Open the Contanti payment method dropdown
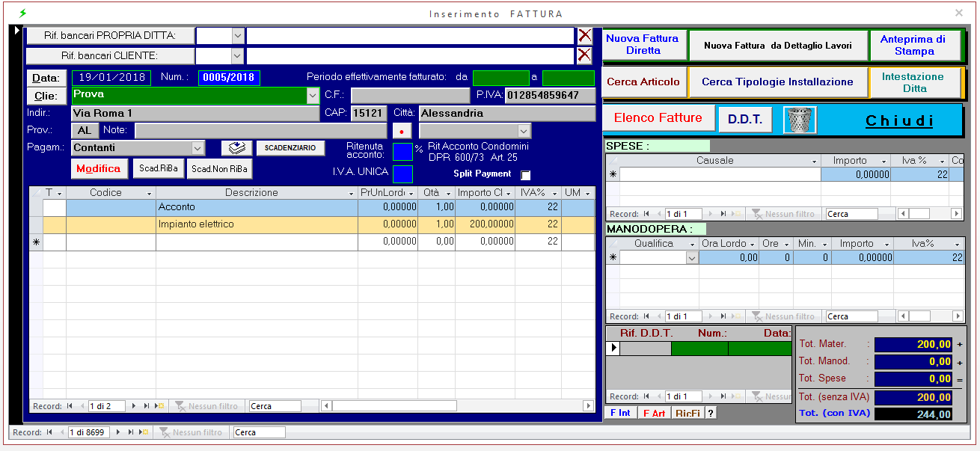The height and width of the screenshot is (451, 980). [197, 148]
